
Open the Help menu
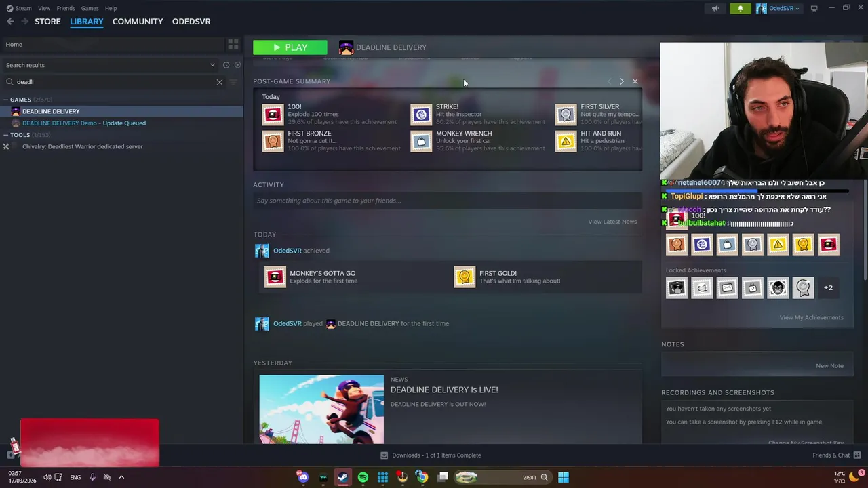click(111, 8)
